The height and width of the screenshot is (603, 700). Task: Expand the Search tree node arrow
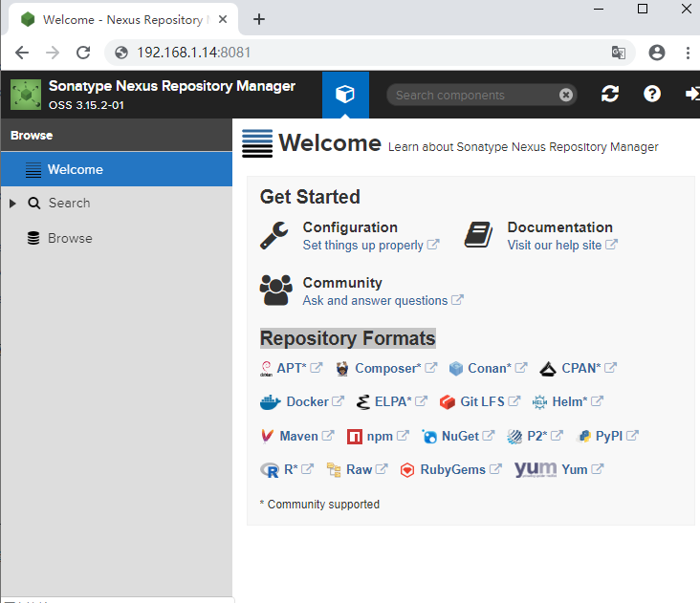point(12,204)
